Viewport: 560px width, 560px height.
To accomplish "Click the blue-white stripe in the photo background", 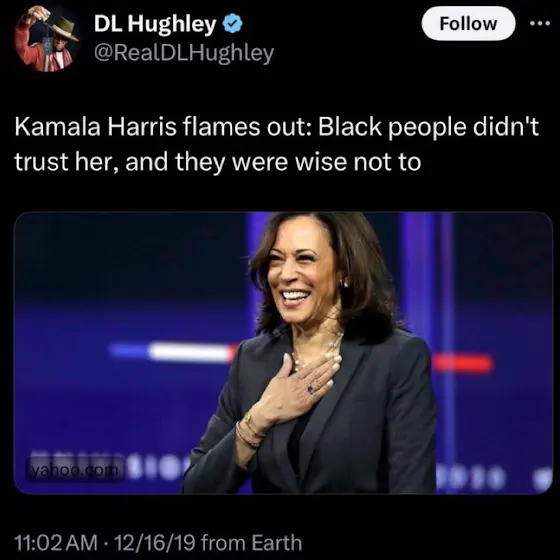I will 171,351.
